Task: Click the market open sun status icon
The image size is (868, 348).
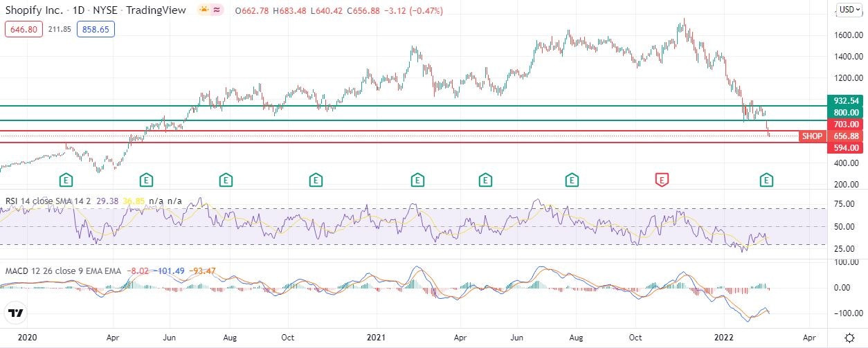Action: point(204,10)
